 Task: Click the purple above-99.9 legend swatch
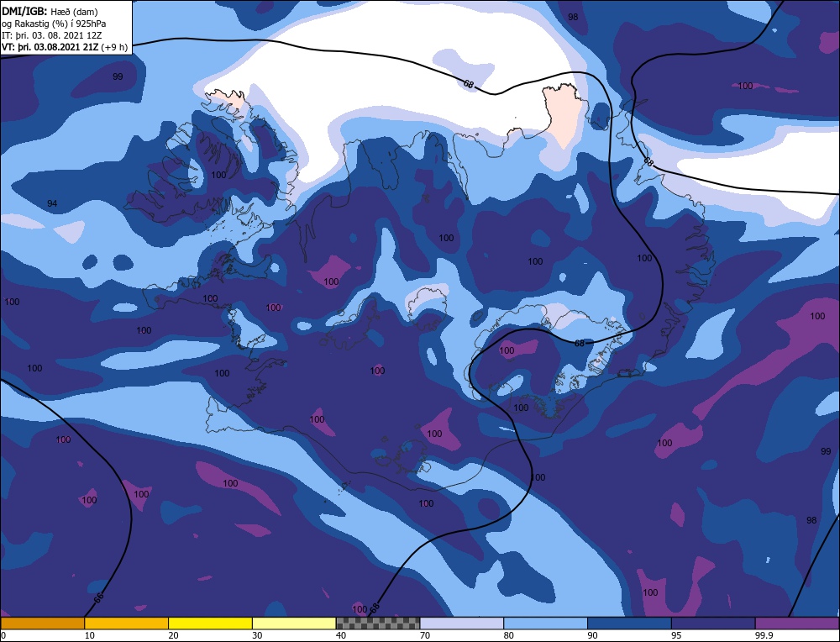pos(797,624)
